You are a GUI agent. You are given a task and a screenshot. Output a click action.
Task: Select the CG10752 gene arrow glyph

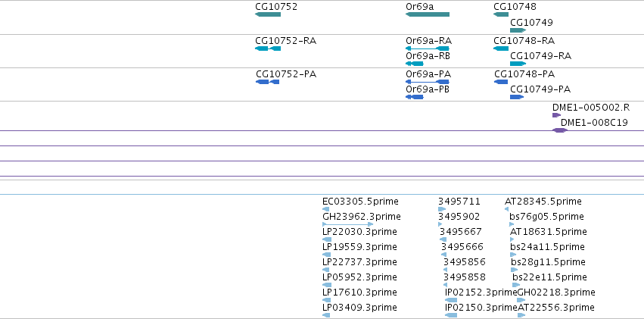coord(268,14)
